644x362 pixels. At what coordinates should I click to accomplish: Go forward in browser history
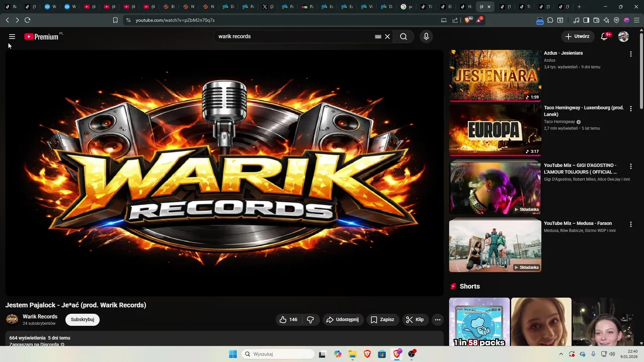(17, 20)
